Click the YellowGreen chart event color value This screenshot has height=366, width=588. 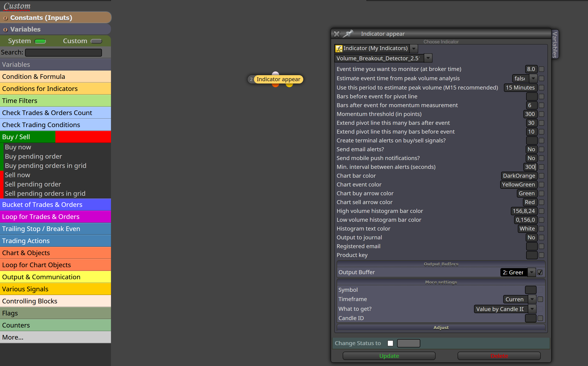pyautogui.click(x=518, y=185)
